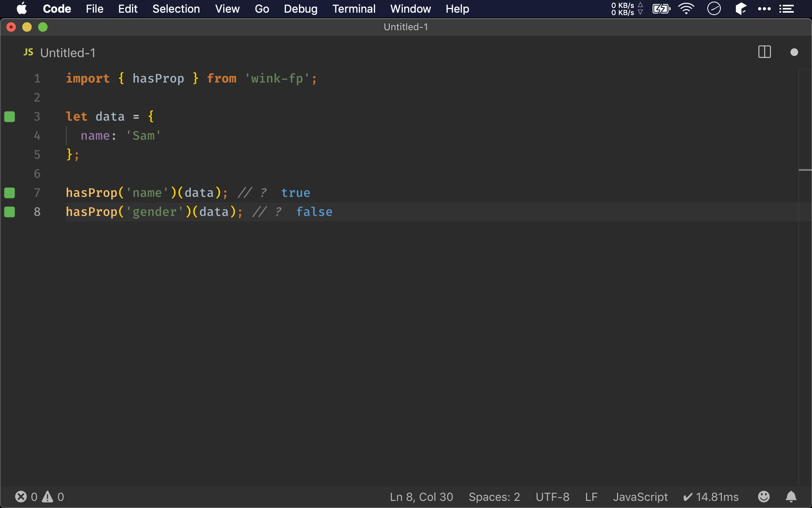Click the 14.81ms Quokka timing status
Image resolution: width=812 pixels, height=508 pixels.
coord(711,497)
